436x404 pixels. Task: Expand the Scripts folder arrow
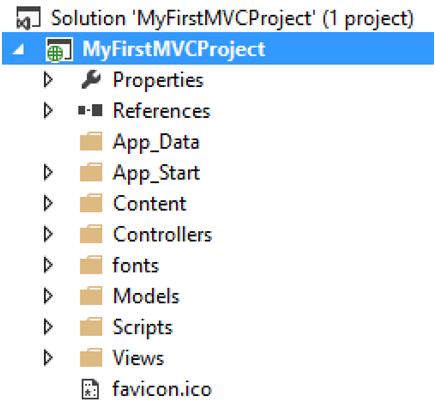pyautogui.click(x=48, y=327)
